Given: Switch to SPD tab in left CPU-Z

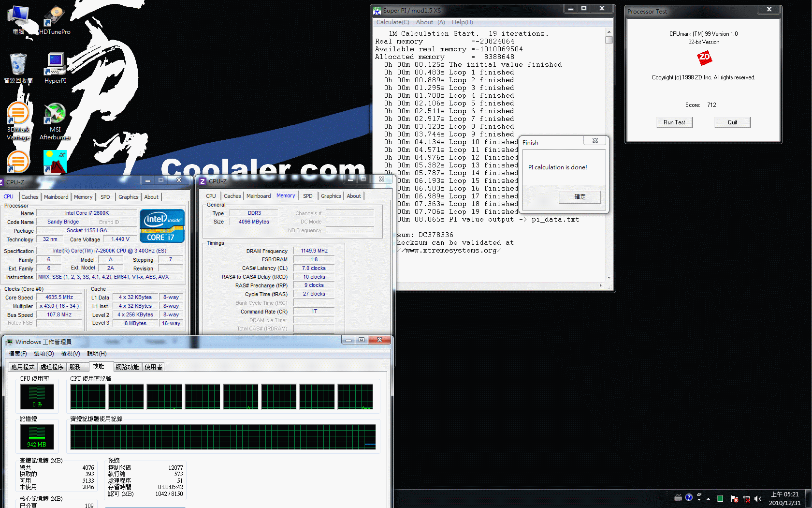Looking at the screenshot, I should [105, 197].
